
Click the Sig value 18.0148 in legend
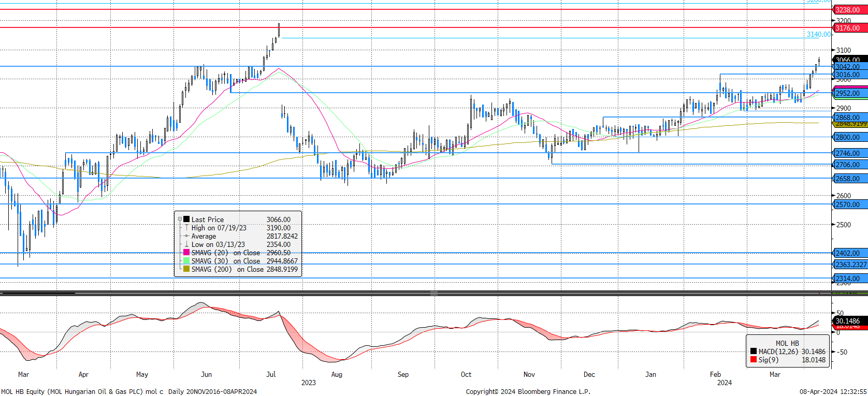click(814, 360)
